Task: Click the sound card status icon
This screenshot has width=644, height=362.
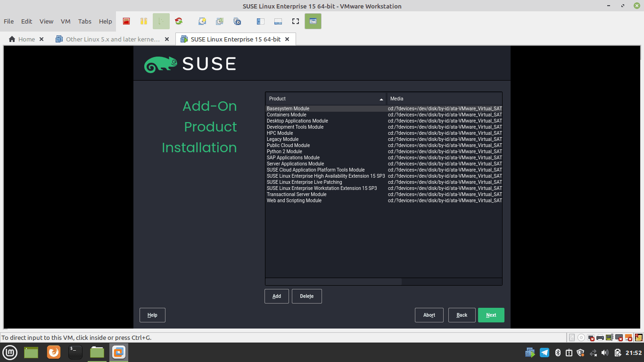Action: coord(609,337)
